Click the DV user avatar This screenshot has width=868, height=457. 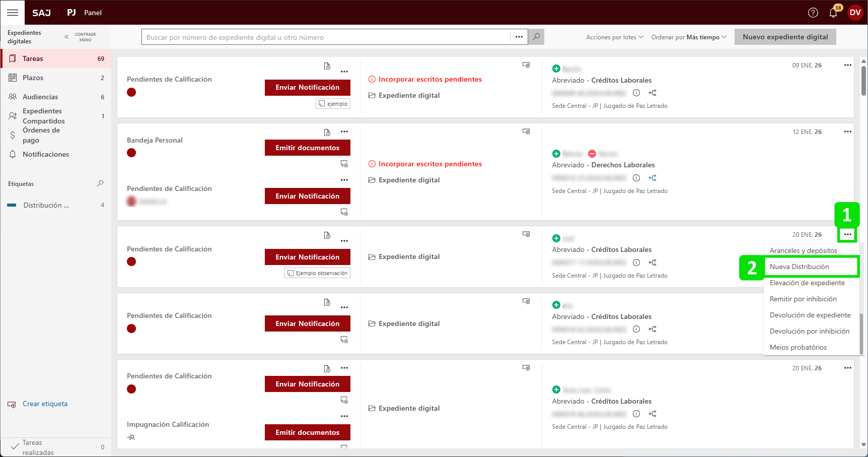point(855,13)
